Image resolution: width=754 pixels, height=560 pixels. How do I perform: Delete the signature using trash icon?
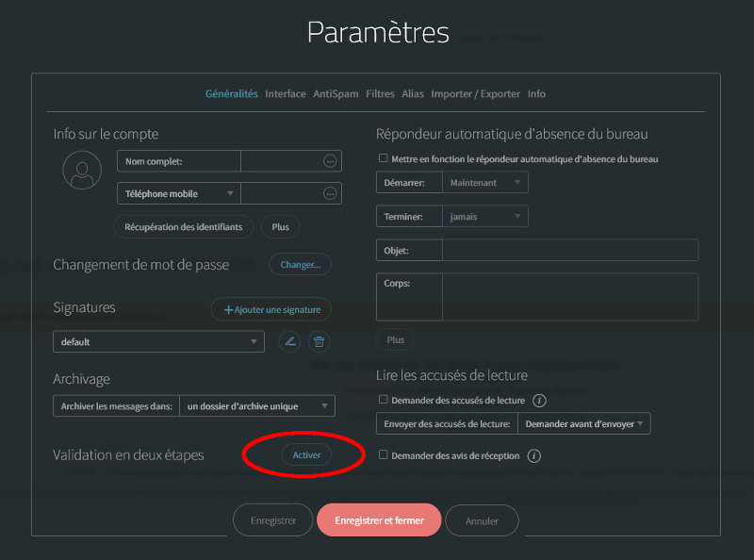[319, 341]
